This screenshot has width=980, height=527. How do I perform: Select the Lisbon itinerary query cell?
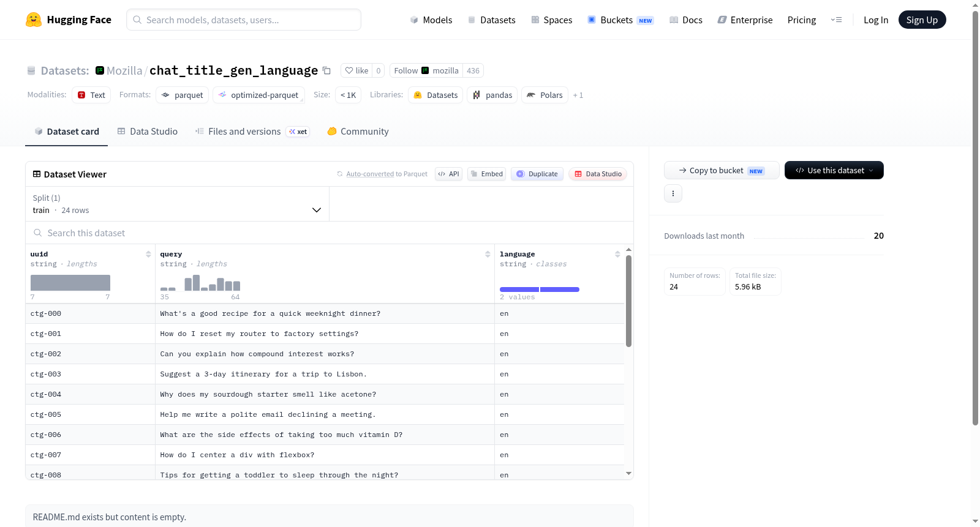[x=325, y=374]
